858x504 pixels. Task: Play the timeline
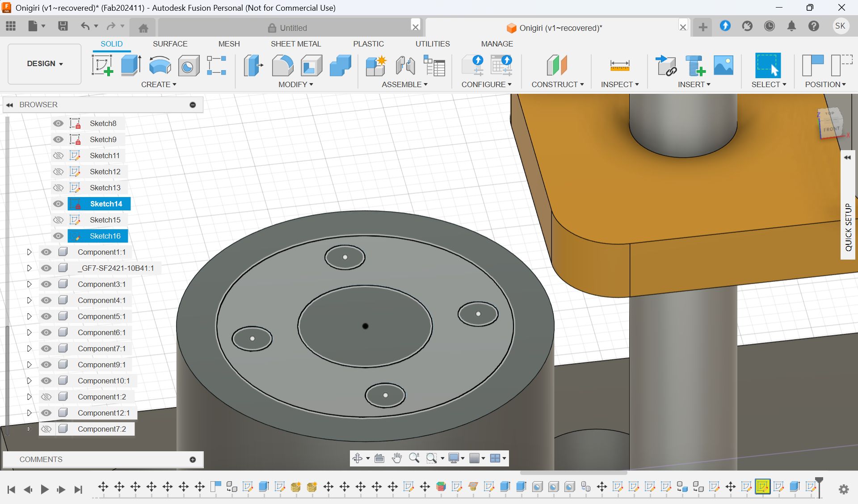click(44, 489)
